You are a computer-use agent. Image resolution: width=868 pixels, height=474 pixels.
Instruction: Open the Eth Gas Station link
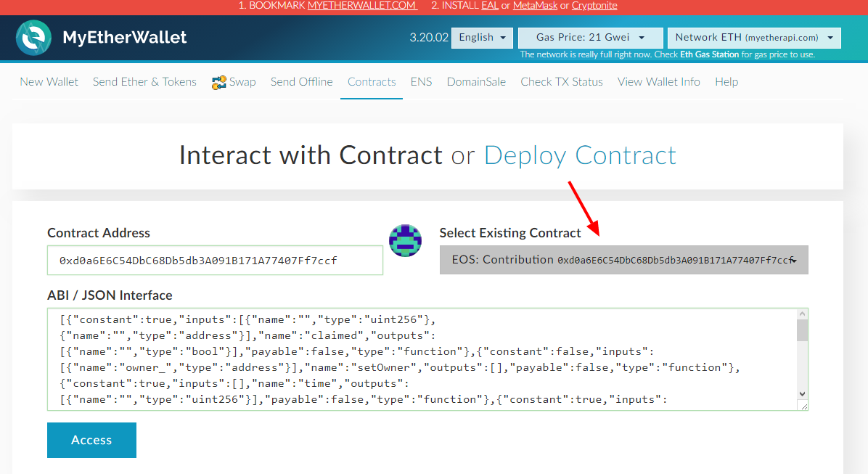pos(709,54)
